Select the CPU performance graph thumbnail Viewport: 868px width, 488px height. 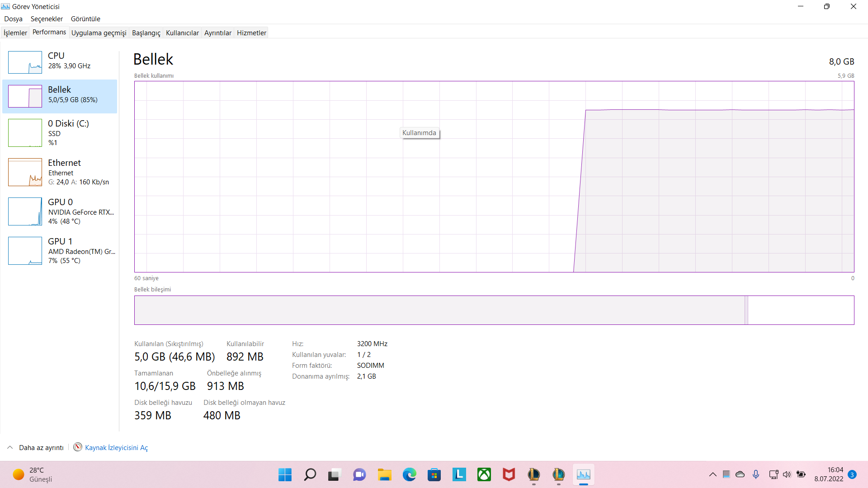(25, 62)
